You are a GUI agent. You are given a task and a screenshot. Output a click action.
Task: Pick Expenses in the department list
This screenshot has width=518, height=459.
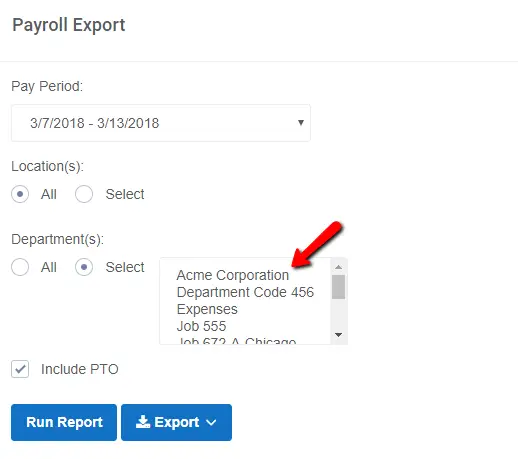pos(207,309)
